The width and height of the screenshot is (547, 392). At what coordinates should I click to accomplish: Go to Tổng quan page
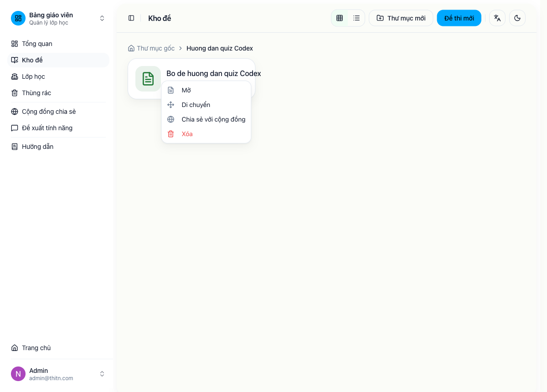pos(58,44)
